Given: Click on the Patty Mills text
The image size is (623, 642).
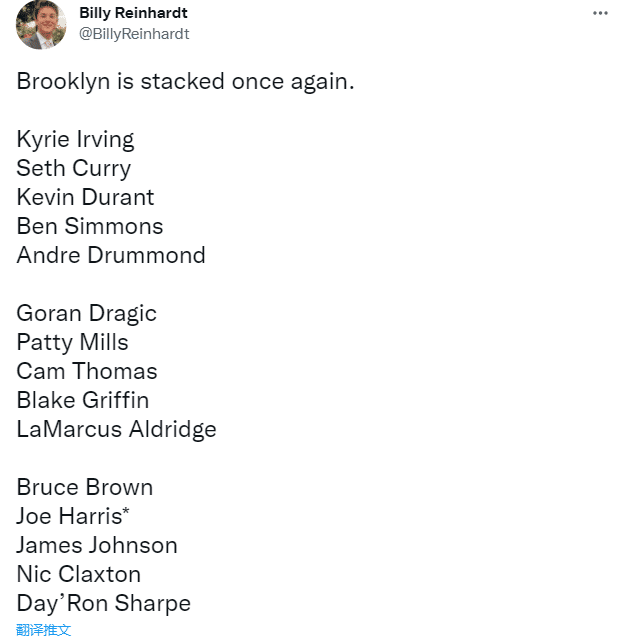Looking at the screenshot, I should pyautogui.click(x=72, y=342).
